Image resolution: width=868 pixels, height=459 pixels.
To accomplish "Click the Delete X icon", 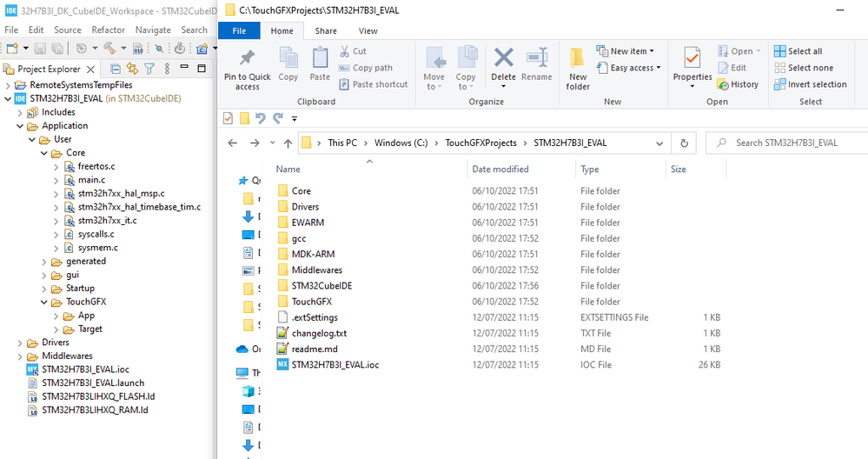I will (x=503, y=57).
